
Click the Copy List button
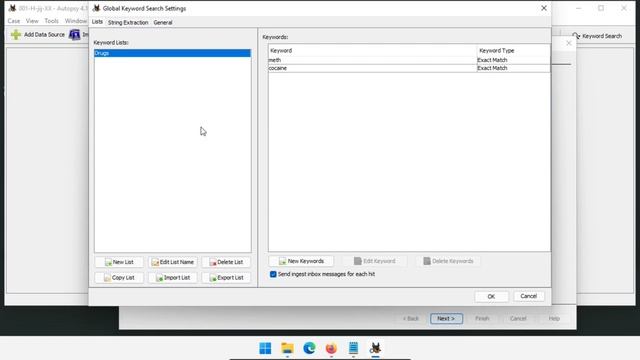coord(119,278)
